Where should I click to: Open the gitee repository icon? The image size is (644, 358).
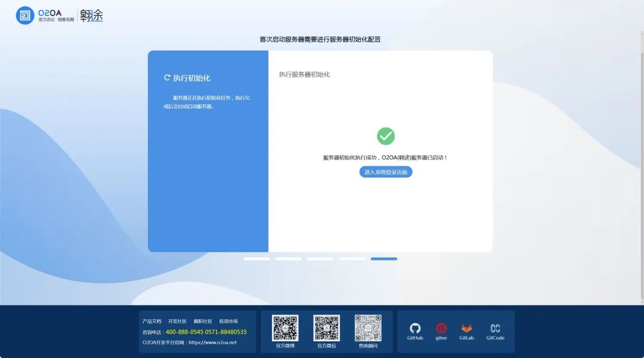441,327
